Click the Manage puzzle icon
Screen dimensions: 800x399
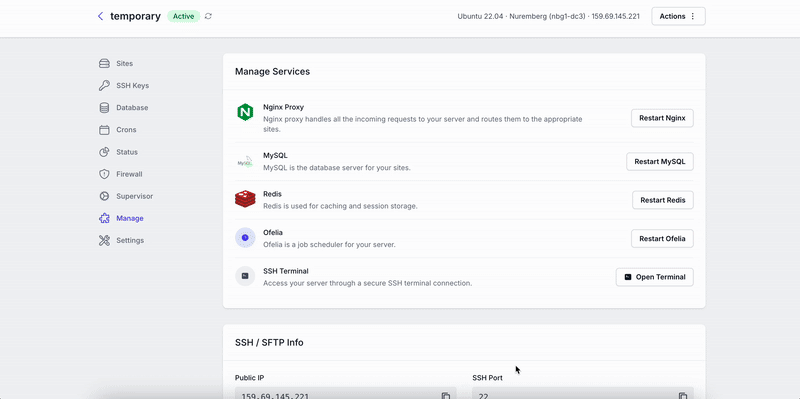coord(104,218)
